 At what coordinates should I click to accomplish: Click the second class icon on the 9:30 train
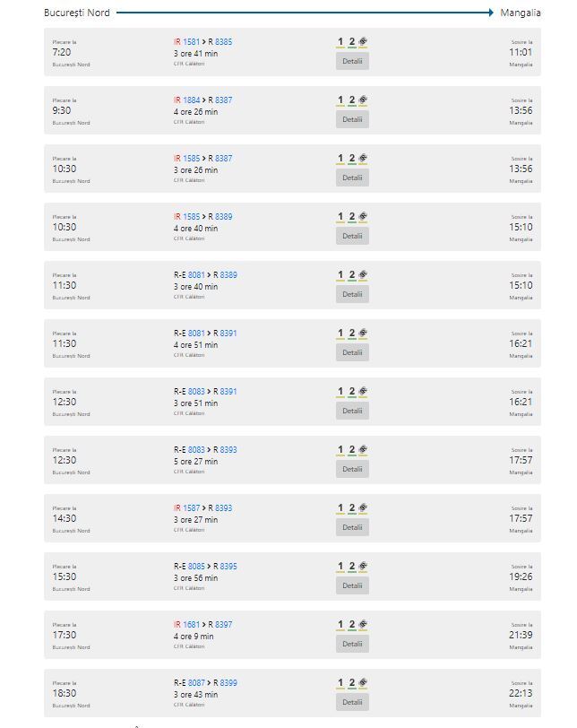(x=352, y=100)
